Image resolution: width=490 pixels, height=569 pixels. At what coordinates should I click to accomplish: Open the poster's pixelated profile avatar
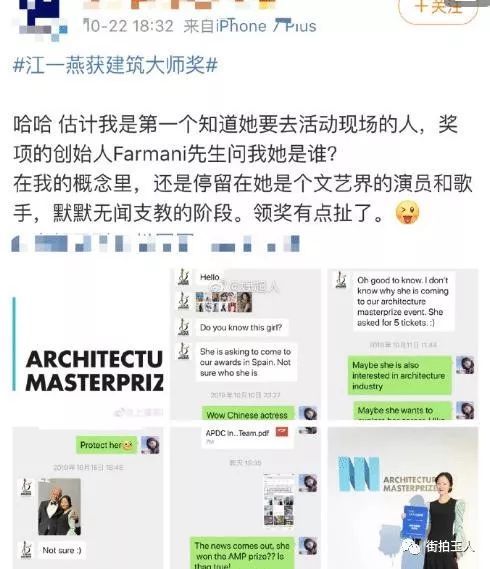42,19
